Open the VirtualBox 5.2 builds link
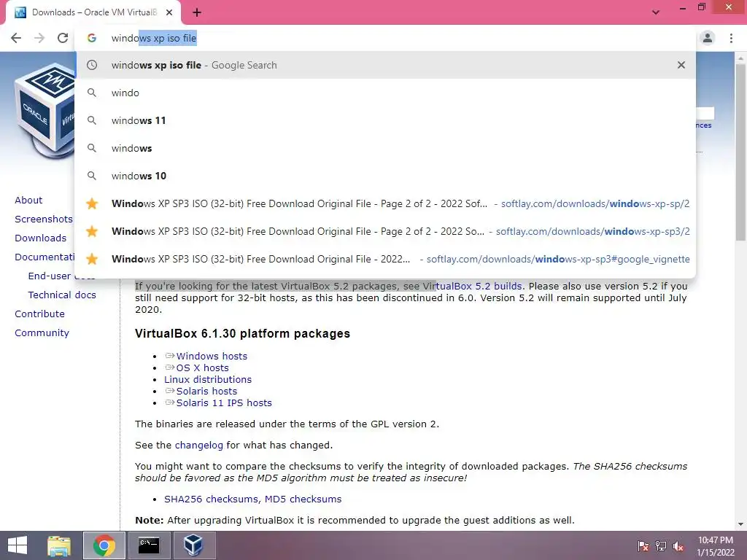The width and height of the screenshot is (747, 560). click(x=473, y=286)
